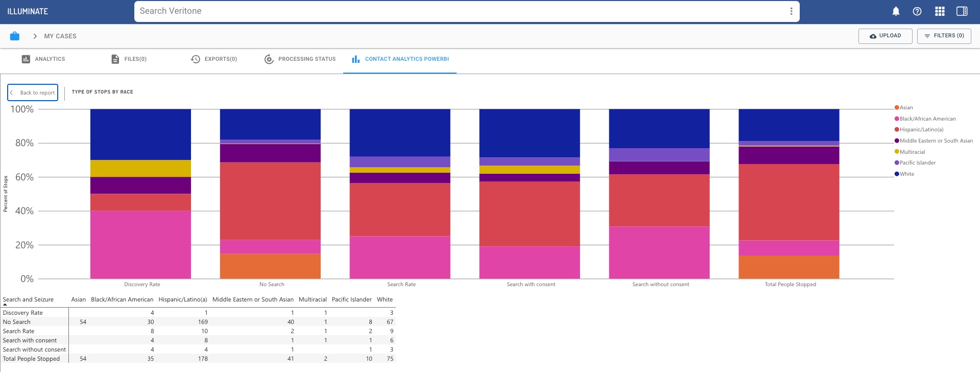Click the Black/African American legend entry
This screenshot has width=980, height=372.
(x=925, y=119)
